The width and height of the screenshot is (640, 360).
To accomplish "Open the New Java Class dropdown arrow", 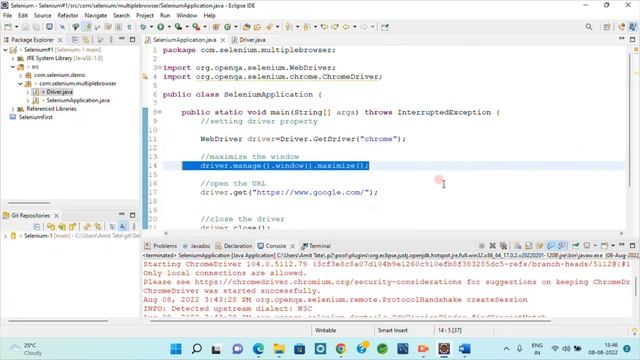I will (x=236, y=27).
